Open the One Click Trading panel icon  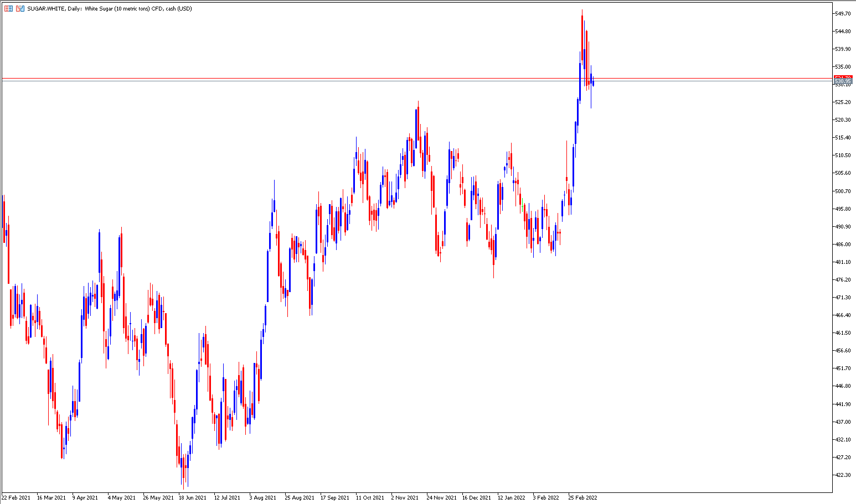coord(20,9)
